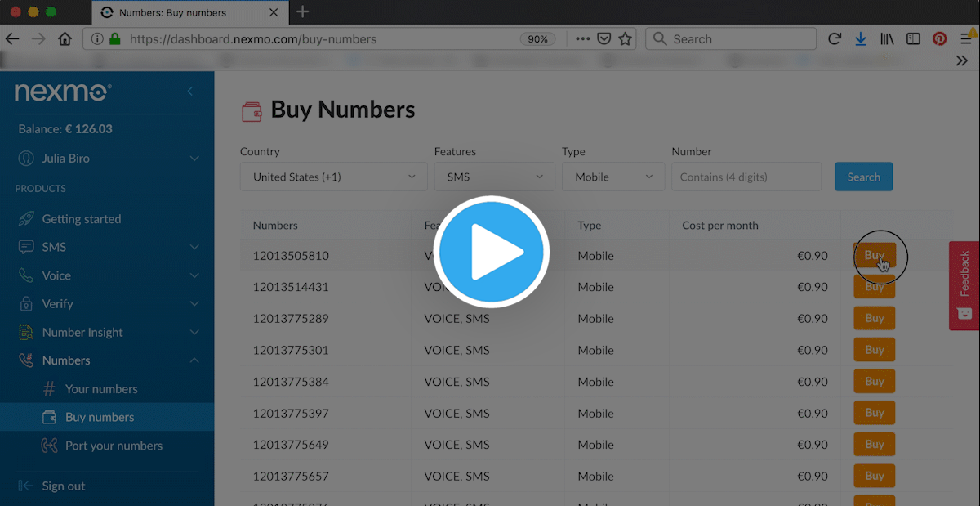The width and height of the screenshot is (980, 506).
Task: Open a new browser tab
Action: (x=303, y=11)
